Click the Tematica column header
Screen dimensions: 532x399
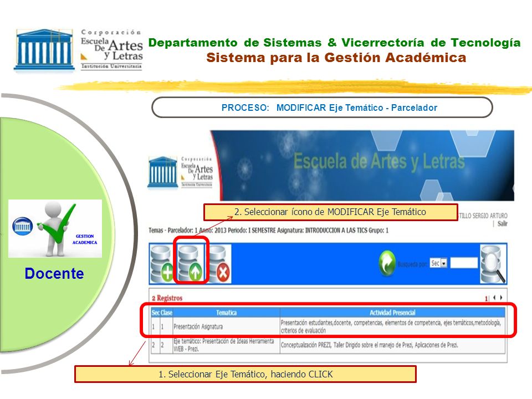click(226, 313)
